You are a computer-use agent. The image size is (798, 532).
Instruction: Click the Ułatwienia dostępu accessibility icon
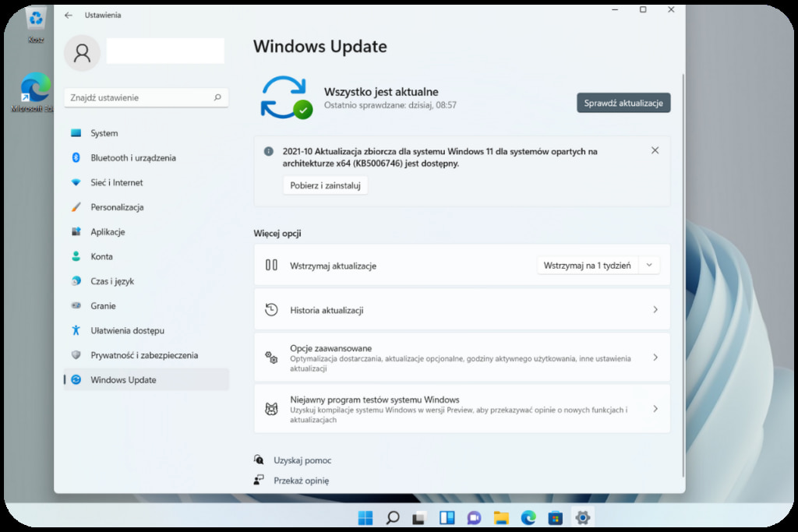pyautogui.click(x=76, y=330)
